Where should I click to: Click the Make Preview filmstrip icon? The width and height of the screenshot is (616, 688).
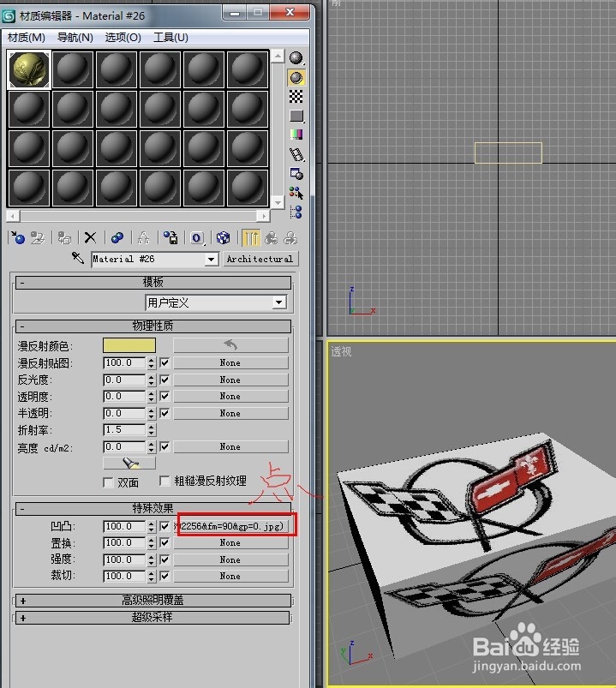pos(296,154)
